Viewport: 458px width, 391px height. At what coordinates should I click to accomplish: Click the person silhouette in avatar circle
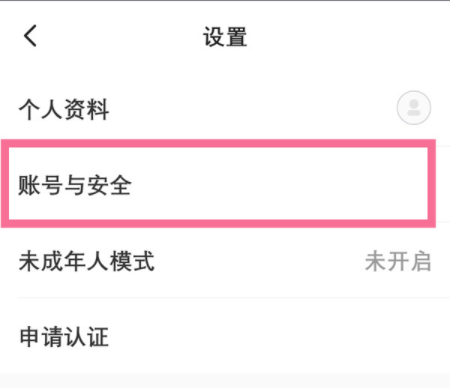click(x=414, y=108)
